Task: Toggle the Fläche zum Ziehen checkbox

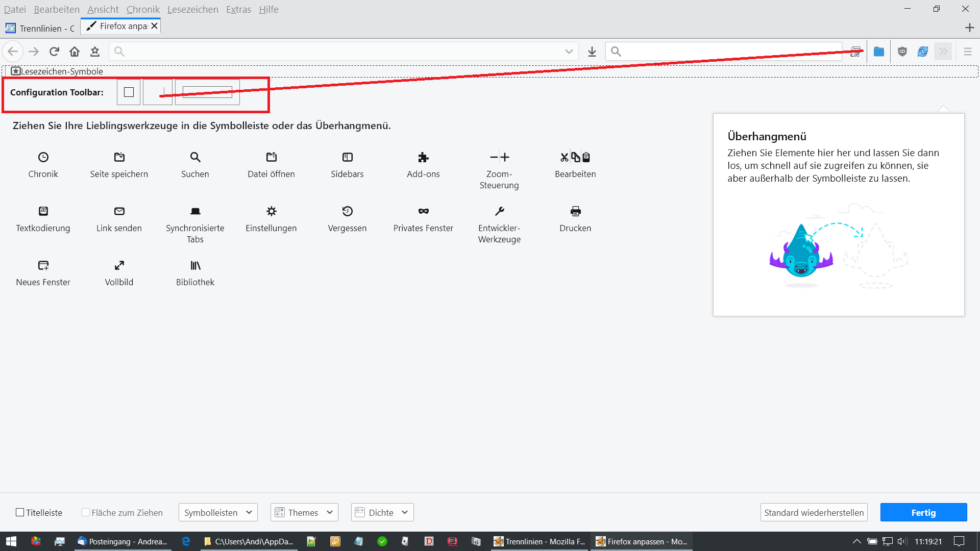Action: tap(86, 512)
